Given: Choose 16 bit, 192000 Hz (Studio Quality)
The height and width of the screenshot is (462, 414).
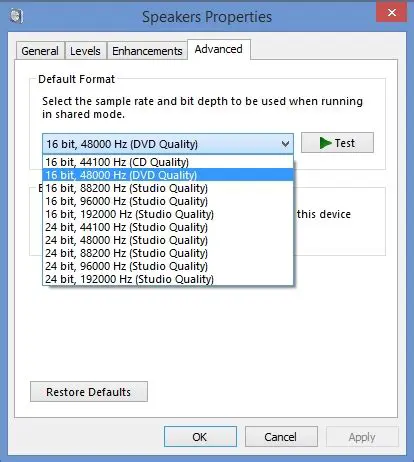Looking at the screenshot, I should 168,214.
